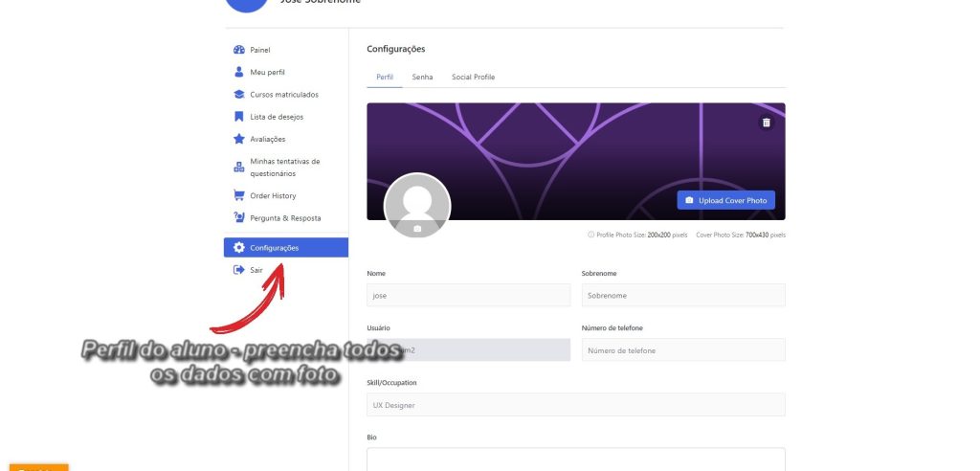The height and width of the screenshot is (471, 980).
Task: Click the Sair logout icon
Action: [239, 270]
